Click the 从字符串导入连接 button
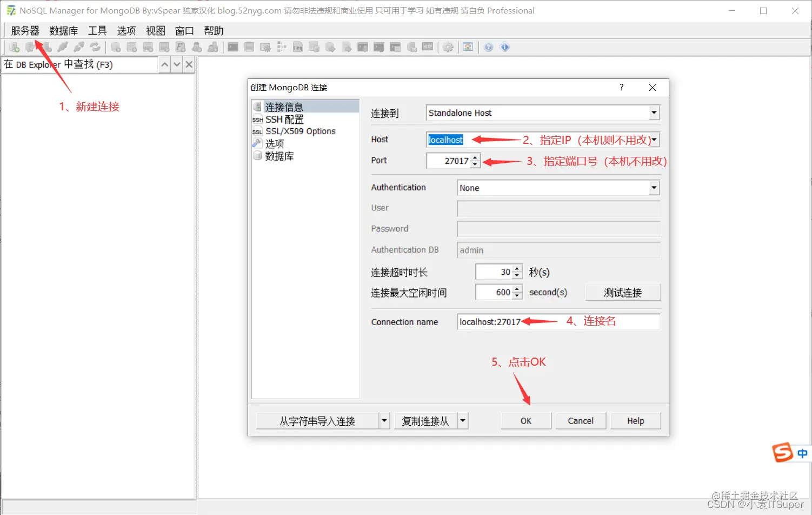This screenshot has width=812, height=515. pyautogui.click(x=317, y=421)
